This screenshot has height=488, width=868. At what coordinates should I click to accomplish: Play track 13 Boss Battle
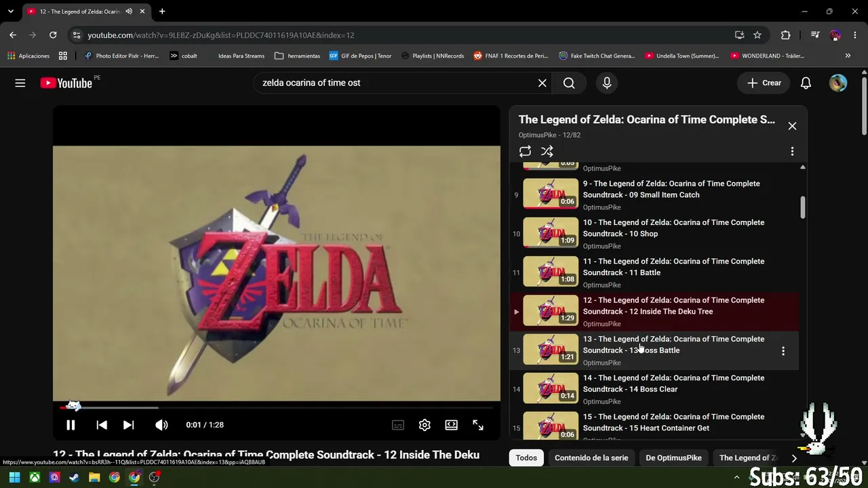pos(654,351)
